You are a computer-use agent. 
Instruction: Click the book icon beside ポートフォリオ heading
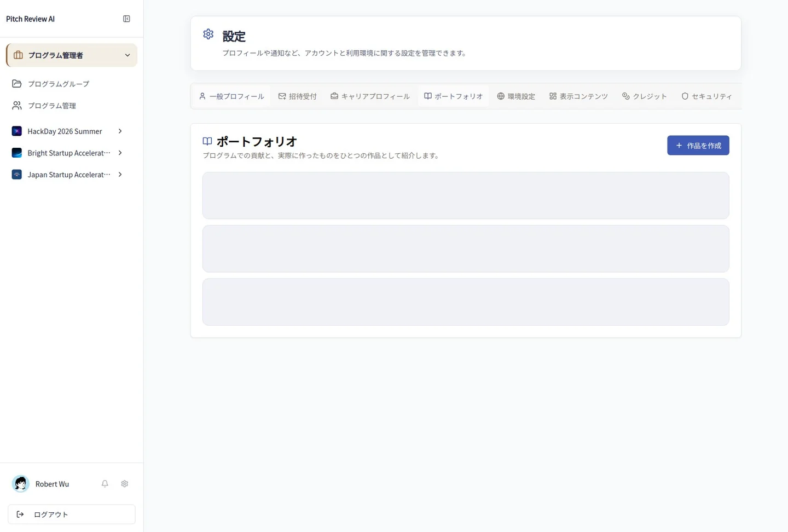[x=207, y=141]
